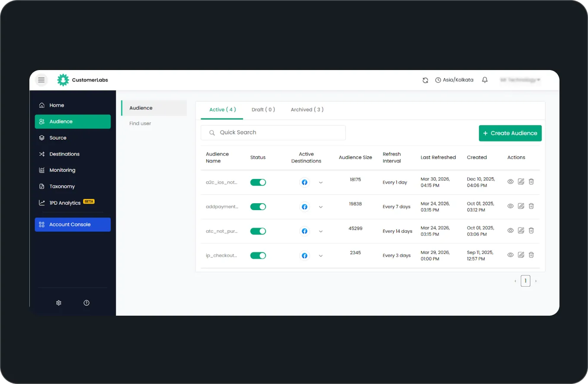This screenshot has height=384, width=588.
Task: Click the Account Console button
Action: tap(73, 224)
